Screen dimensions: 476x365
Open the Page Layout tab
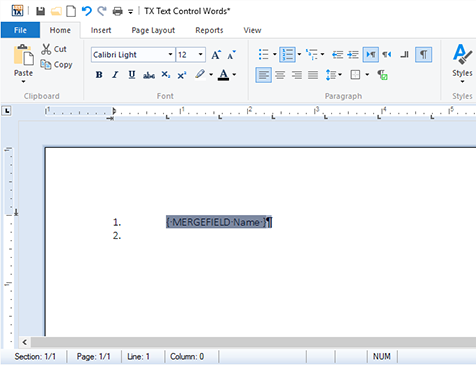tap(153, 30)
